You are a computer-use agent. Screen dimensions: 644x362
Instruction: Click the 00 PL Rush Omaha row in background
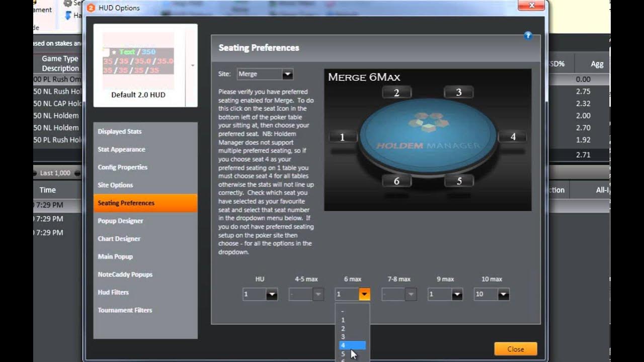point(58,79)
